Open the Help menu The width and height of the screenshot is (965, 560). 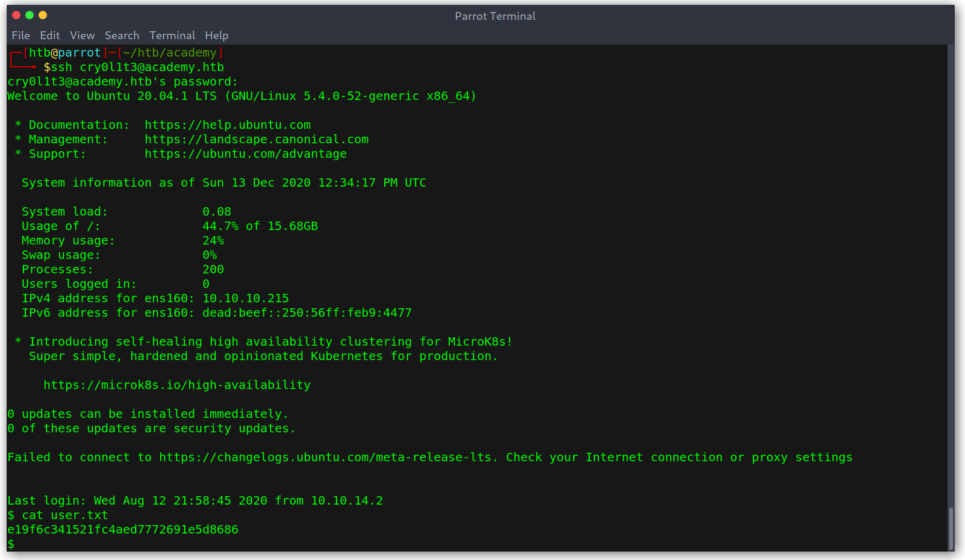point(216,36)
